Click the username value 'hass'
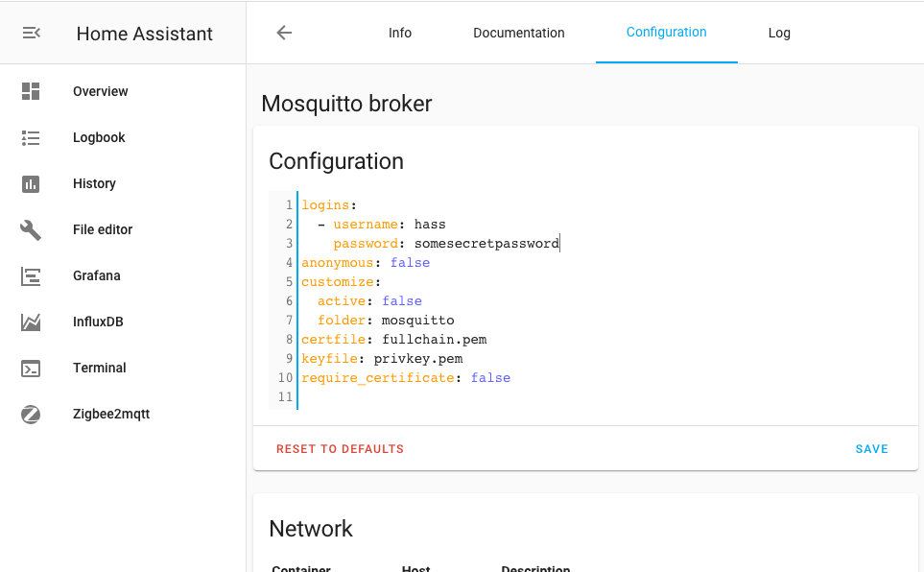 pyautogui.click(x=430, y=224)
